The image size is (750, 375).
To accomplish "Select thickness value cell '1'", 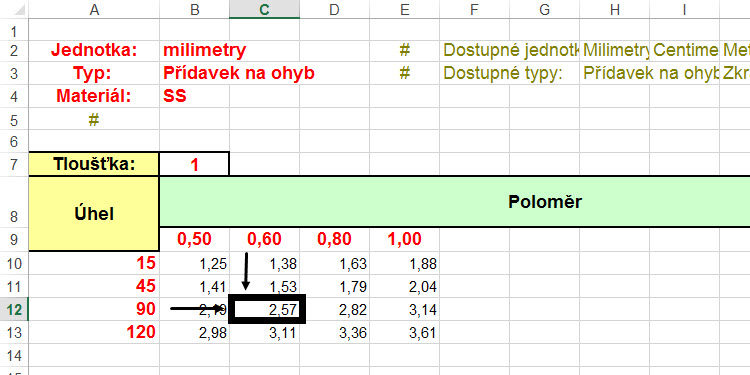I will coord(194,165).
